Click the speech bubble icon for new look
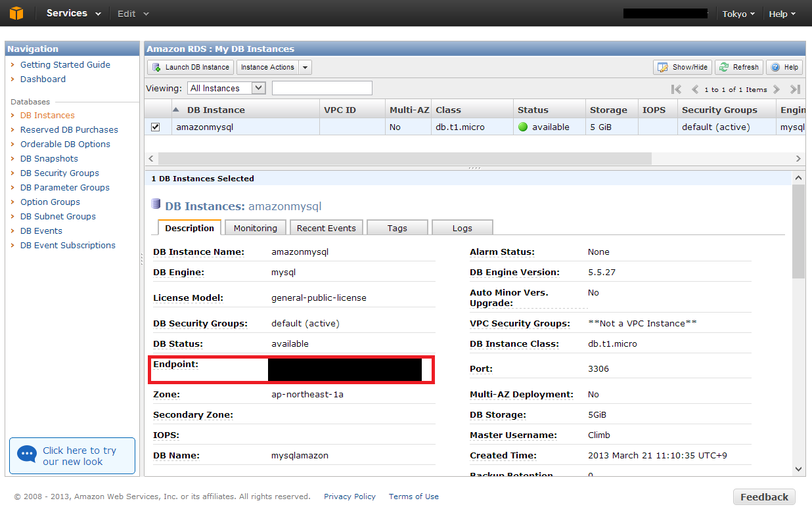Image resolution: width=812 pixels, height=507 pixels. coord(27,454)
